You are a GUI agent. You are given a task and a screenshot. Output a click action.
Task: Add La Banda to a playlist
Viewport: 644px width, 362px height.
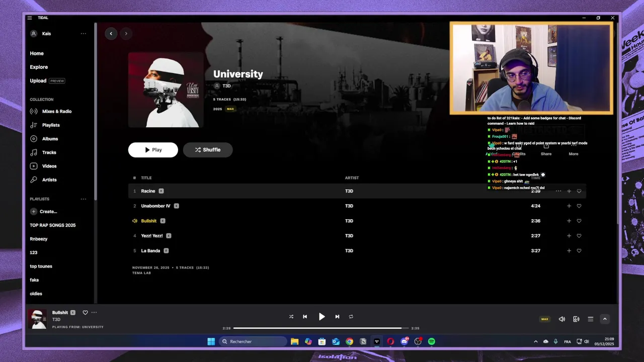[x=569, y=251]
